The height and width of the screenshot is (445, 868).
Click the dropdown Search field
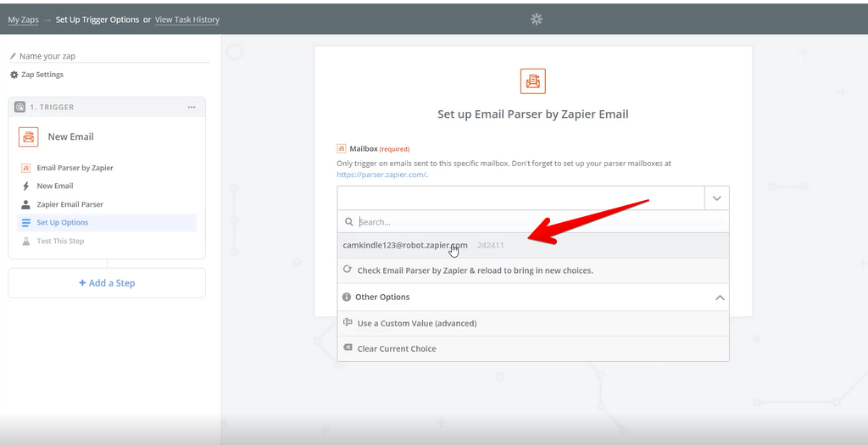tap(533, 221)
